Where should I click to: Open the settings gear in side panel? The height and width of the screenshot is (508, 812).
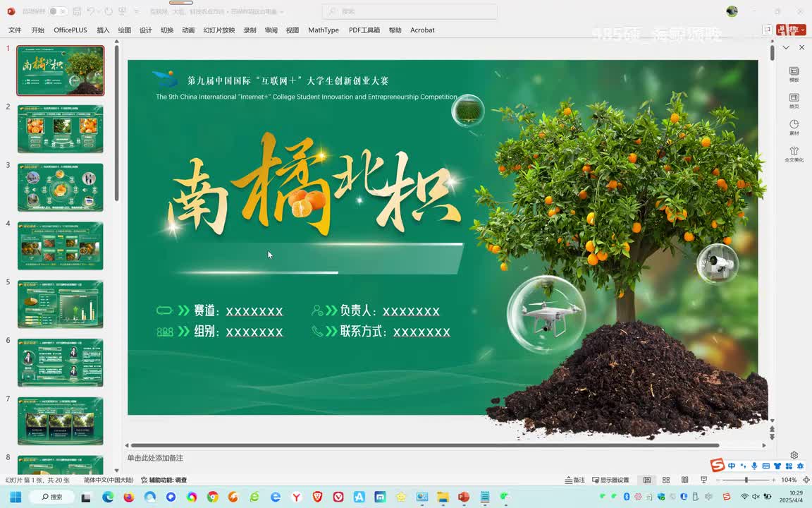(x=794, y=455)
